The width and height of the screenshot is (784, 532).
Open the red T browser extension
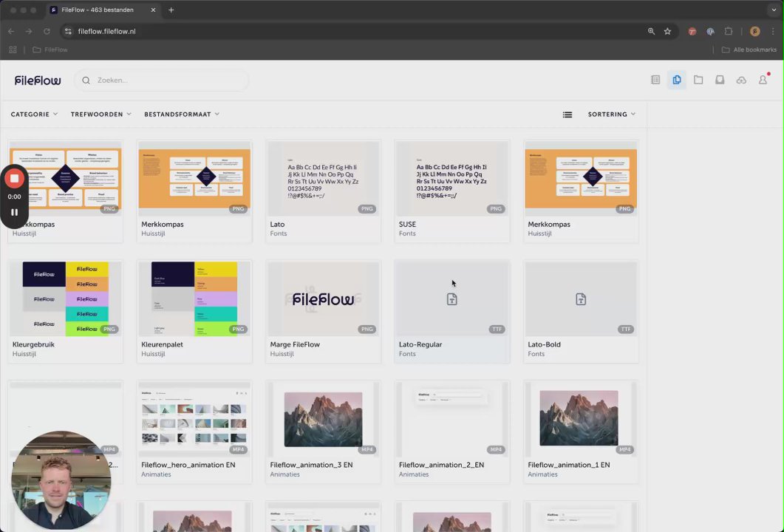692,31
